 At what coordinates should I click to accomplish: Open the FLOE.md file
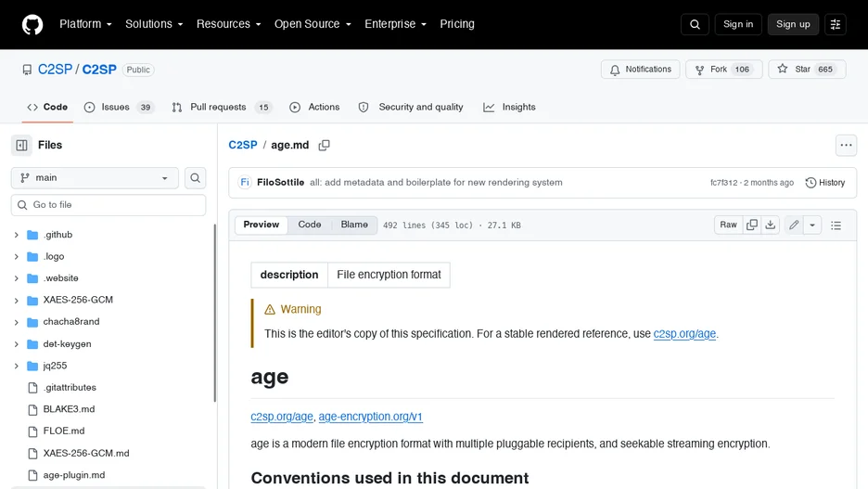[x=64, y=431]
